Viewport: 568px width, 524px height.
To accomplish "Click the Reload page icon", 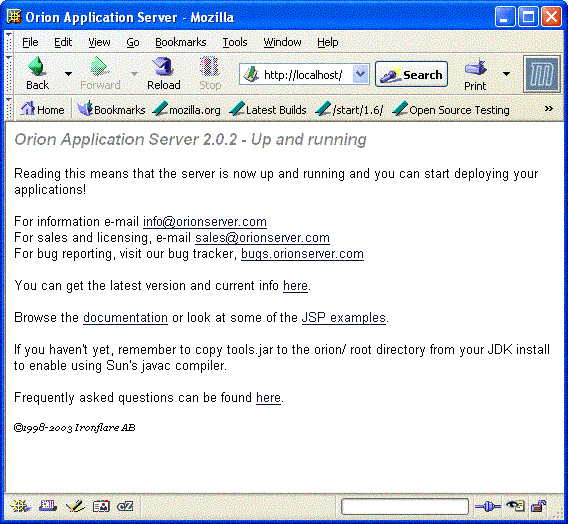I will (x=163, y=66).
